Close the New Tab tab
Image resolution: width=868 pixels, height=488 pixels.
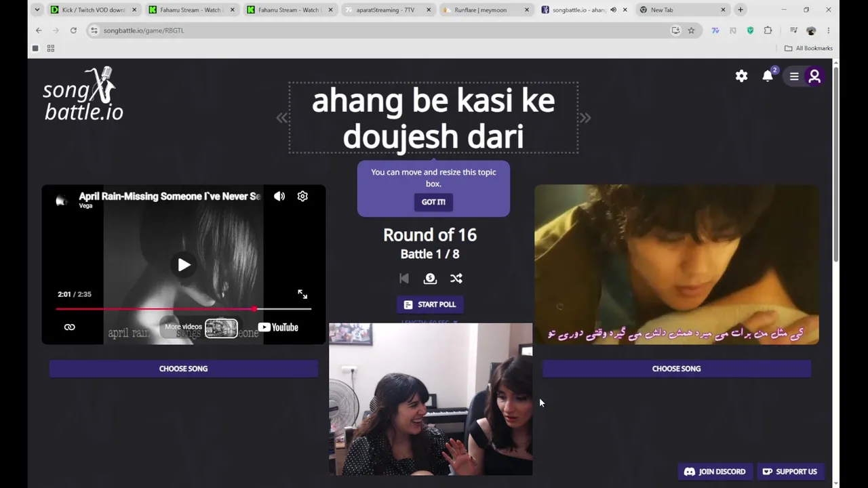pyautogui.click(x=723, y=10)
